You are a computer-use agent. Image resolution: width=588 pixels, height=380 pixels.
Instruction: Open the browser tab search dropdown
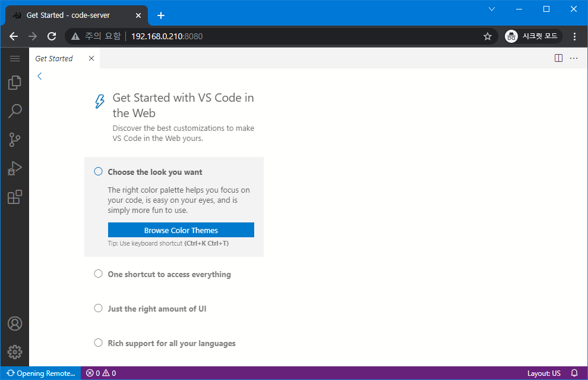coord(492,9)
